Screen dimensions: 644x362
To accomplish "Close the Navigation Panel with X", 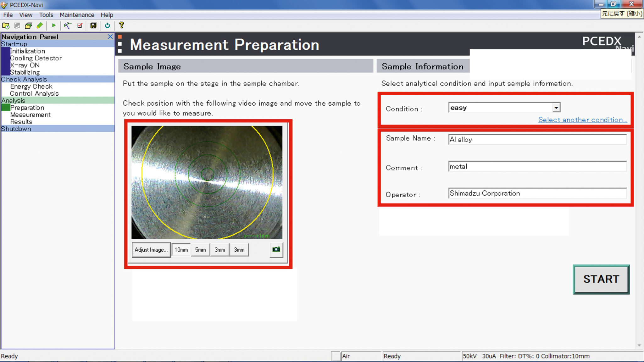I will pyautogui.click(x=110, y=36).
